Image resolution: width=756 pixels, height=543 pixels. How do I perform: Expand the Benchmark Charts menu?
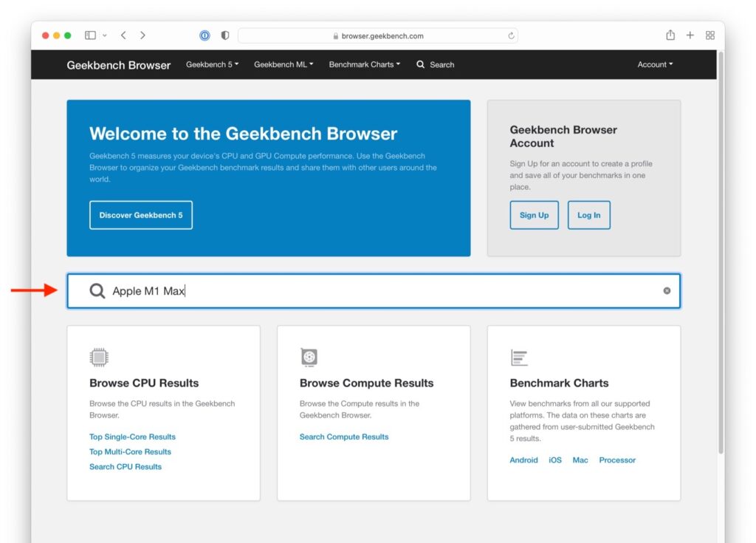tap(364, 65)
